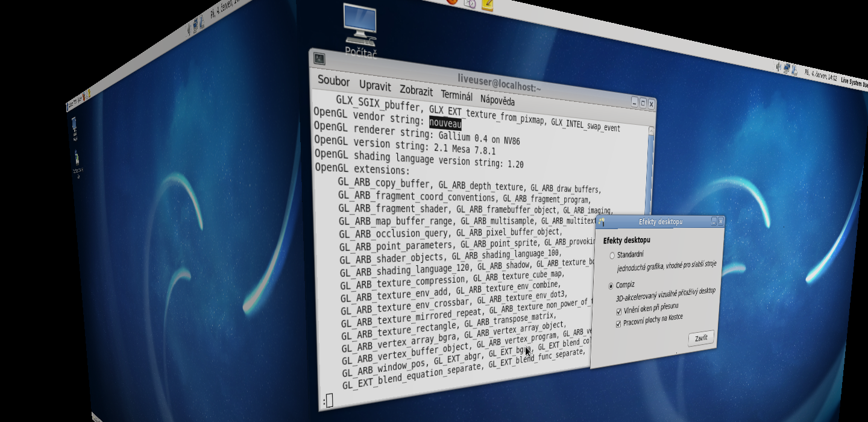Screen dimensions: 868x422
Task: Click the bold Efekty desktopu heading
Action: pos(626,241)
